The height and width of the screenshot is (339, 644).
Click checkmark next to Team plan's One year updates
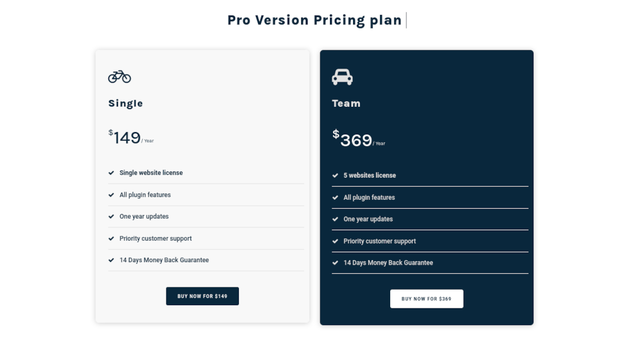point(335,219)
